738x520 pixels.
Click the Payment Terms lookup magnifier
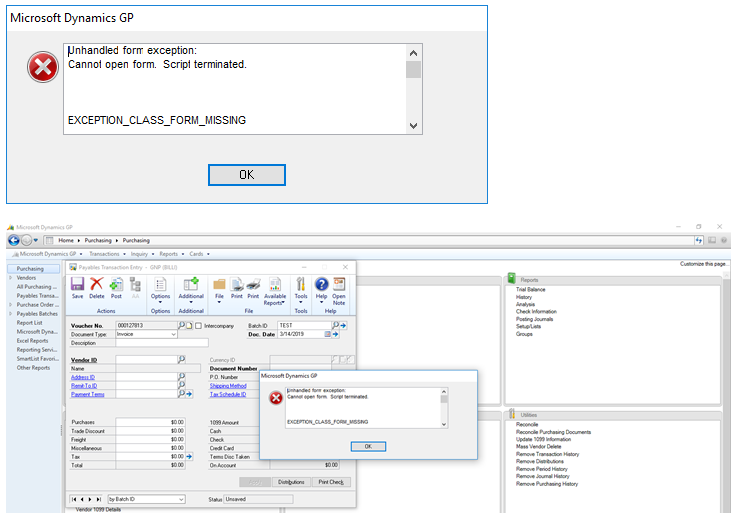pos(181,394)
